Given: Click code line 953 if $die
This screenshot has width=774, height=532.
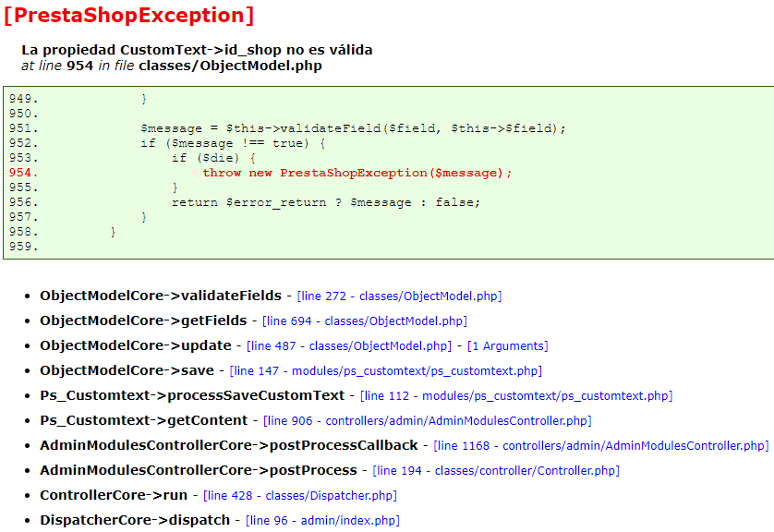Looking at the screenshot, I should tap(213, 158).
